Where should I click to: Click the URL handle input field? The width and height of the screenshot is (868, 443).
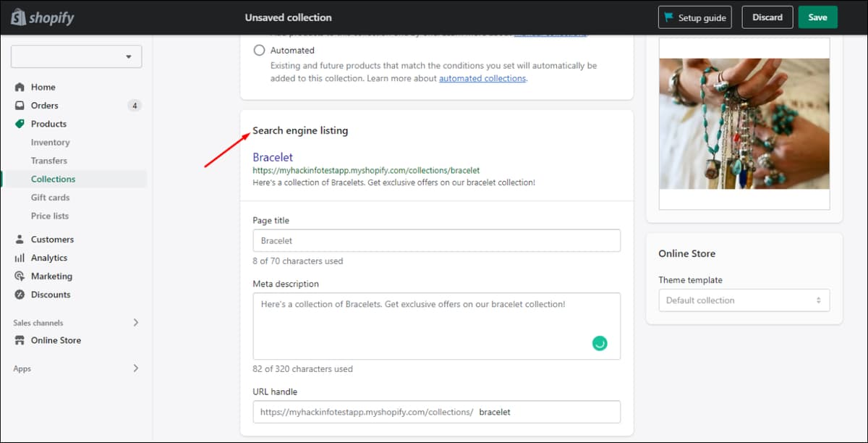[x=436, y=412]
